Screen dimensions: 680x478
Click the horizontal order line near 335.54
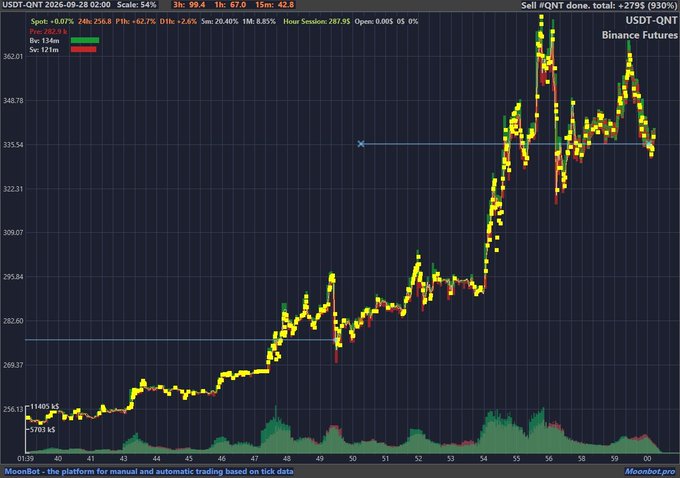505,144
